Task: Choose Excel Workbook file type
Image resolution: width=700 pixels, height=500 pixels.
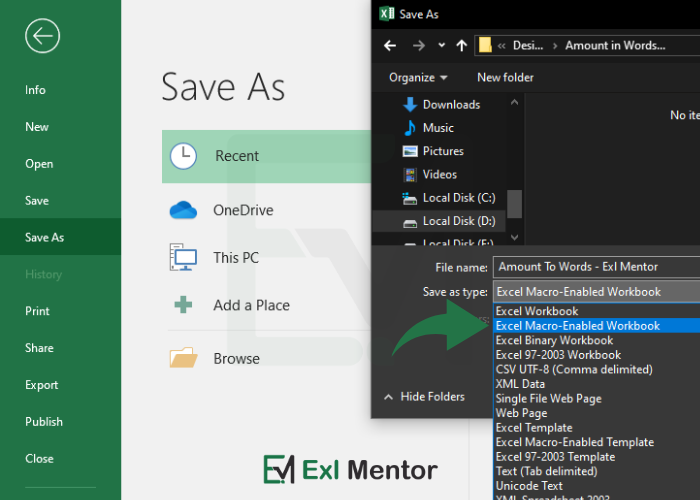Action: (597, 311)
